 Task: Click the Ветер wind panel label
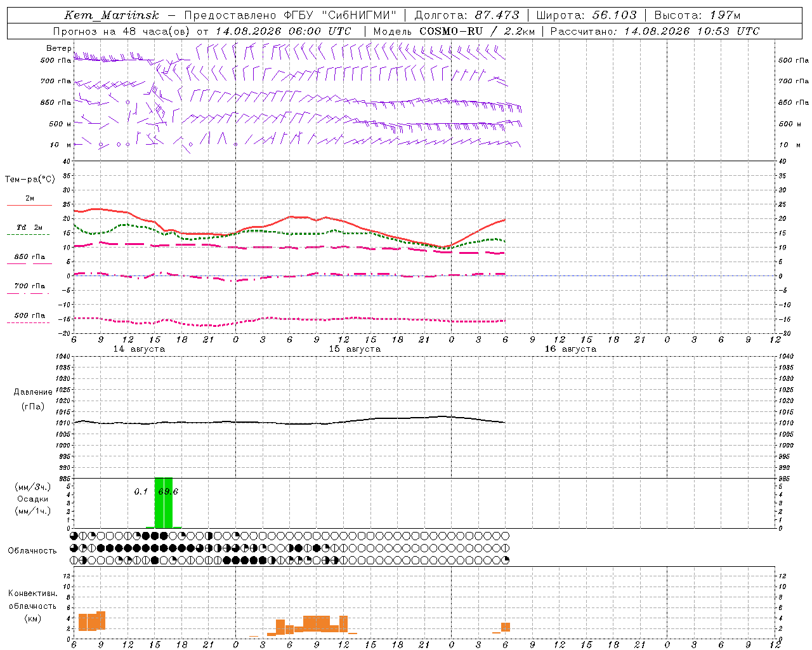(x=58, y=48)
